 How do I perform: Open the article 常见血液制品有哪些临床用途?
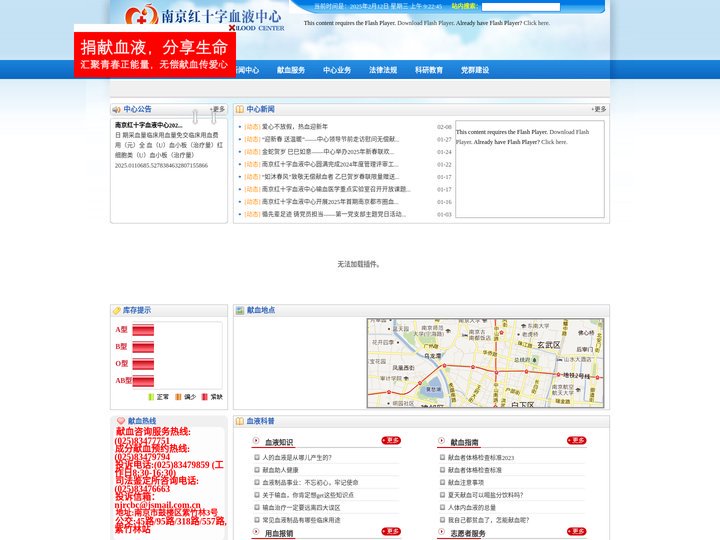tap(301, 520)
